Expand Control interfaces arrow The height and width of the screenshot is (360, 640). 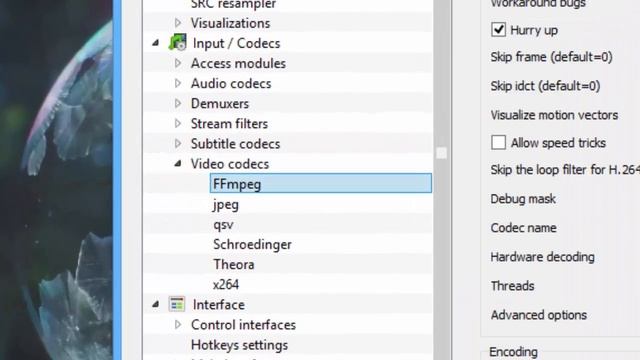(x=178, y=324)
